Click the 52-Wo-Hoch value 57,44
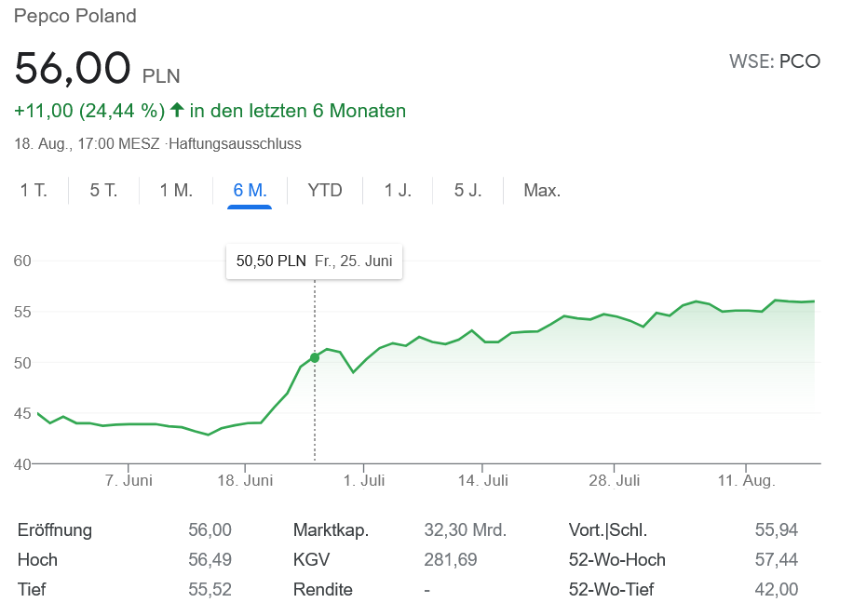This screenshot has height=616, width=853. click(x=777, y=559)
